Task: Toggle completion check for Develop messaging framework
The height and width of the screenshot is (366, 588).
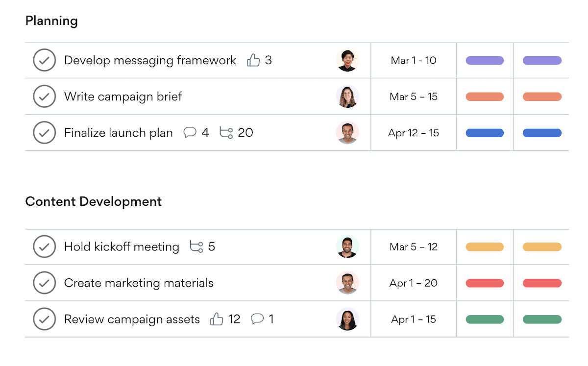Action: [44, 60]
